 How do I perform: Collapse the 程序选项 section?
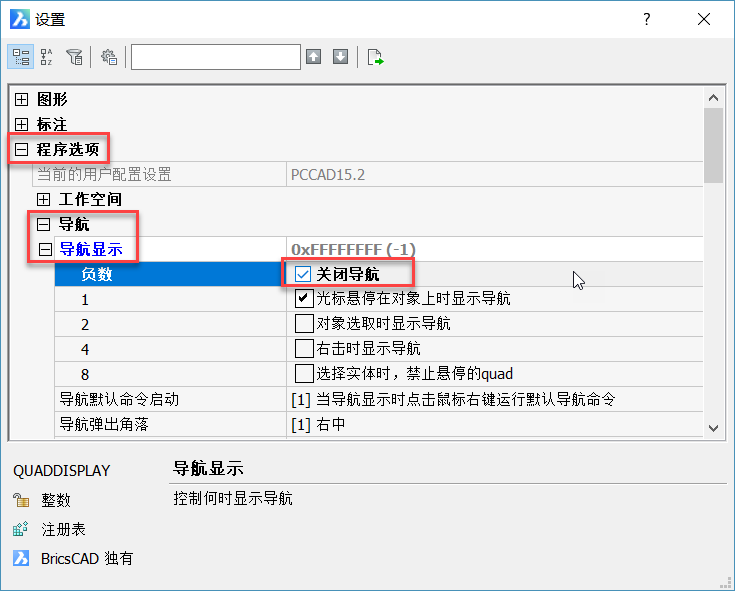tap(21, 150)
